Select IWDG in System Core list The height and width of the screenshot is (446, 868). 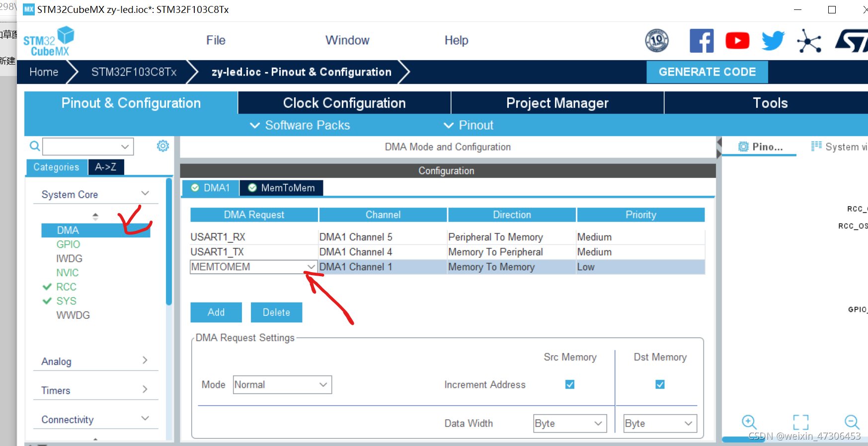tap(69, 258)
